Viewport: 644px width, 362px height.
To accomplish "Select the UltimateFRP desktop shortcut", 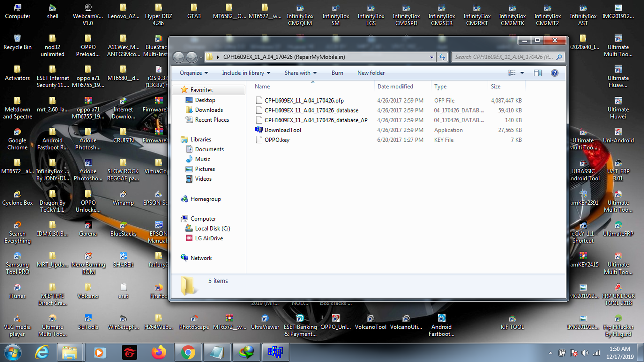I will (x=618, y=229).
